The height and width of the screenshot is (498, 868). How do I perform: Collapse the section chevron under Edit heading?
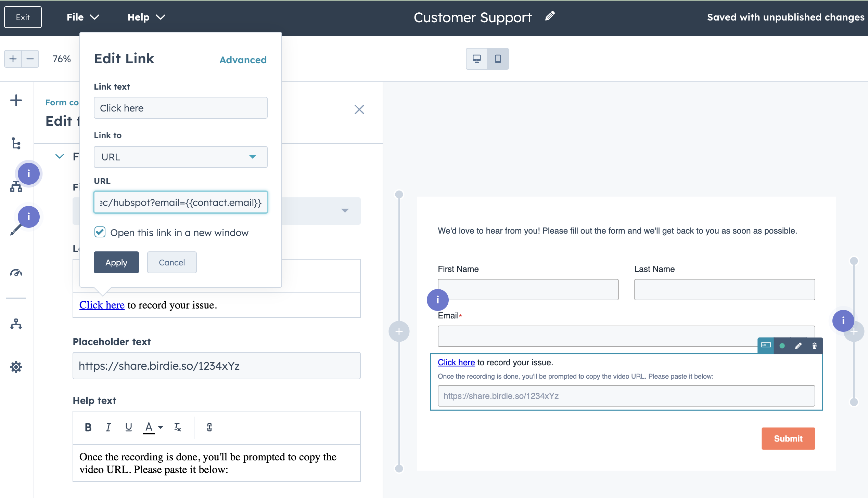(60, 156)
